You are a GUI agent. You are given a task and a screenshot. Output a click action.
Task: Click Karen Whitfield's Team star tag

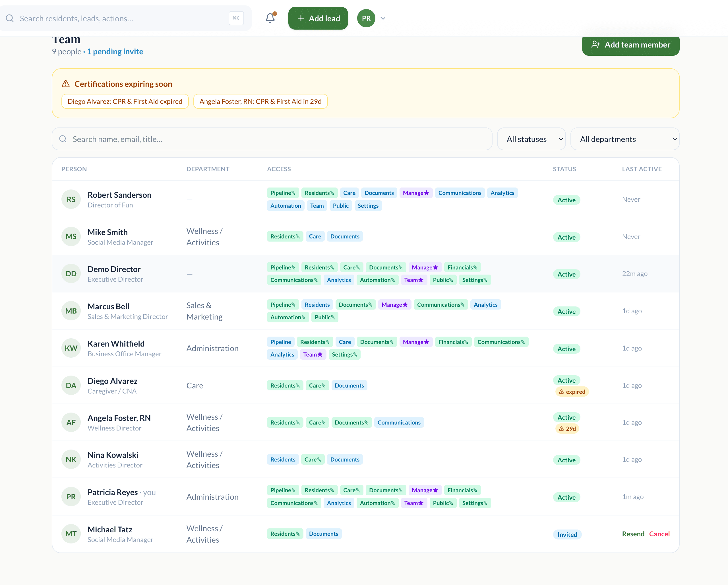(313, 355)
